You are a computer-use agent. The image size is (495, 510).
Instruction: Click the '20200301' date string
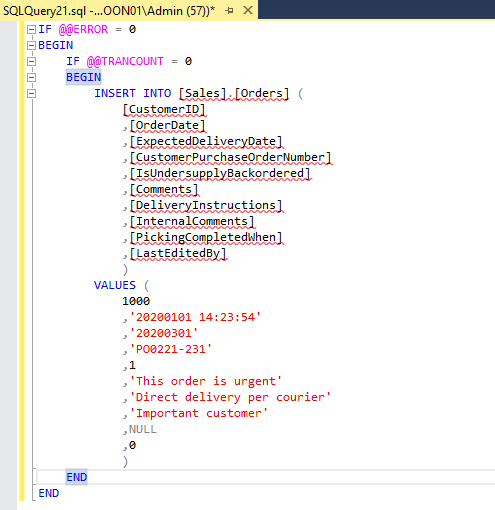coord(164,333)
